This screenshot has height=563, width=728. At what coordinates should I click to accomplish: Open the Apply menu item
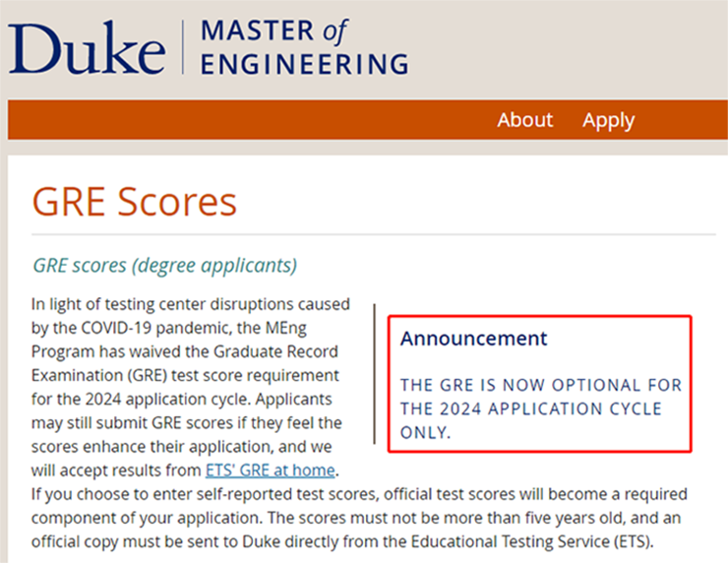coord(608,121)
